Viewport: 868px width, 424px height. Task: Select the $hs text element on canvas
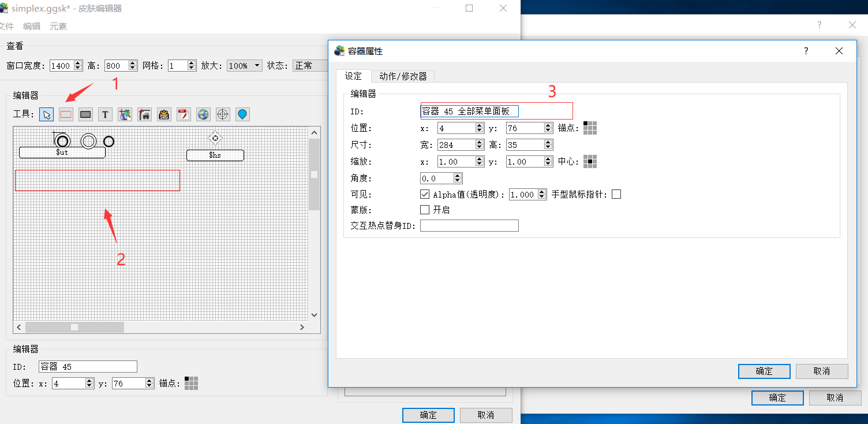pyautogui.click(x=215, y=155)
